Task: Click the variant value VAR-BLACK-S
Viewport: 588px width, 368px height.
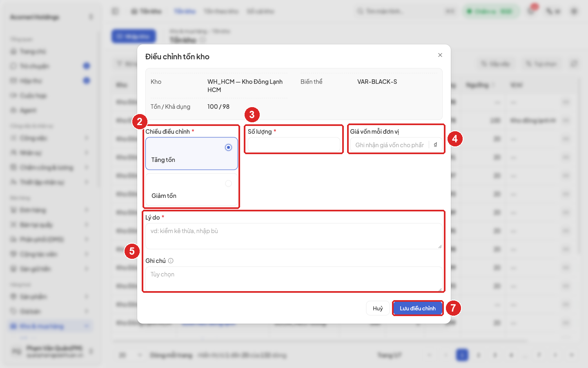Action: (x=377, y=82)
